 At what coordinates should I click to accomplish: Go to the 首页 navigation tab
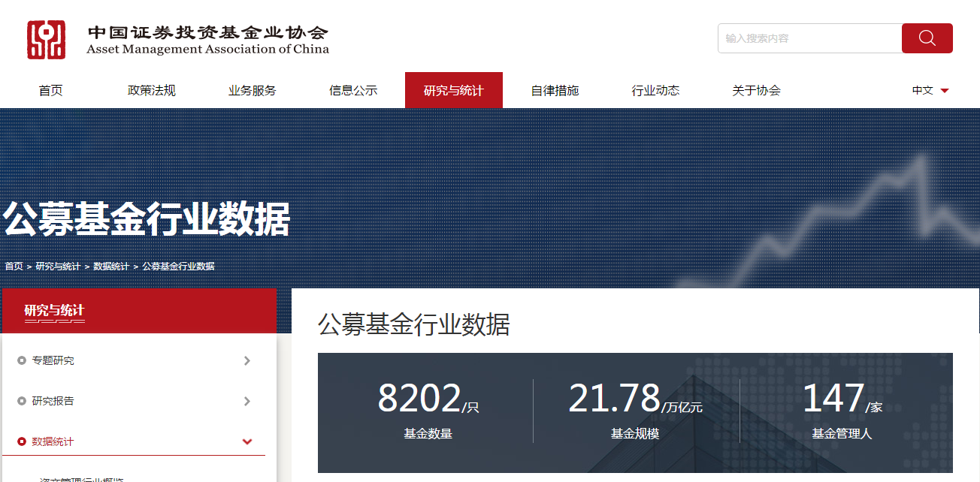51,90
